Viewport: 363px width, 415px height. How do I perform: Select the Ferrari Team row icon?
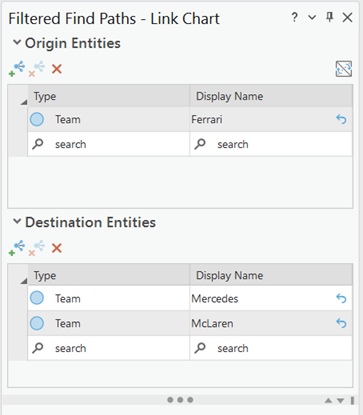click(37, 119)
